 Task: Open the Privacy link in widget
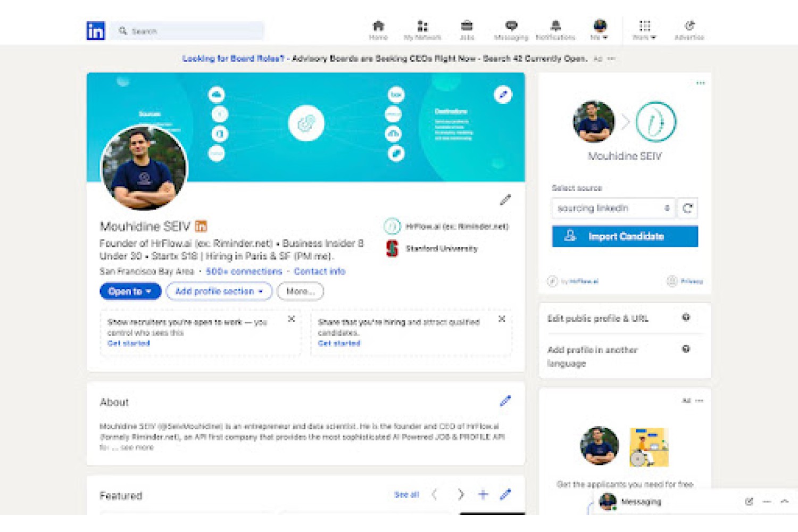pos(686,281)
